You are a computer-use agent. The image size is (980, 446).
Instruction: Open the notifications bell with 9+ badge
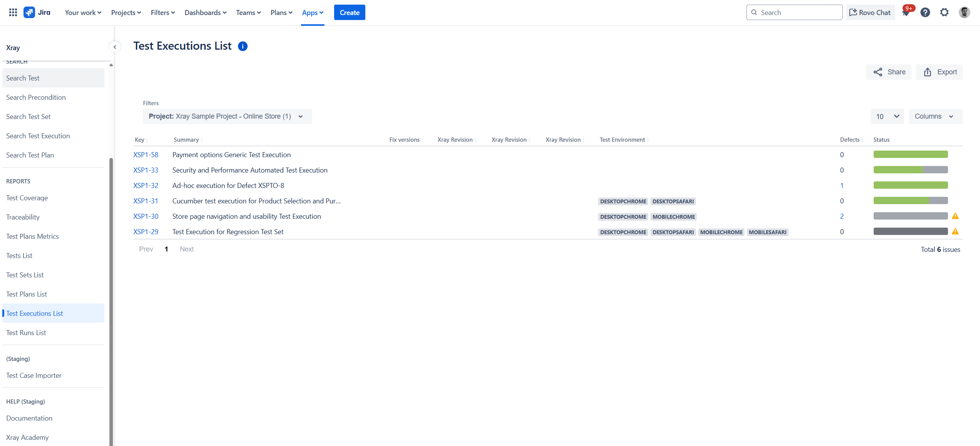(x=906, y=12)
